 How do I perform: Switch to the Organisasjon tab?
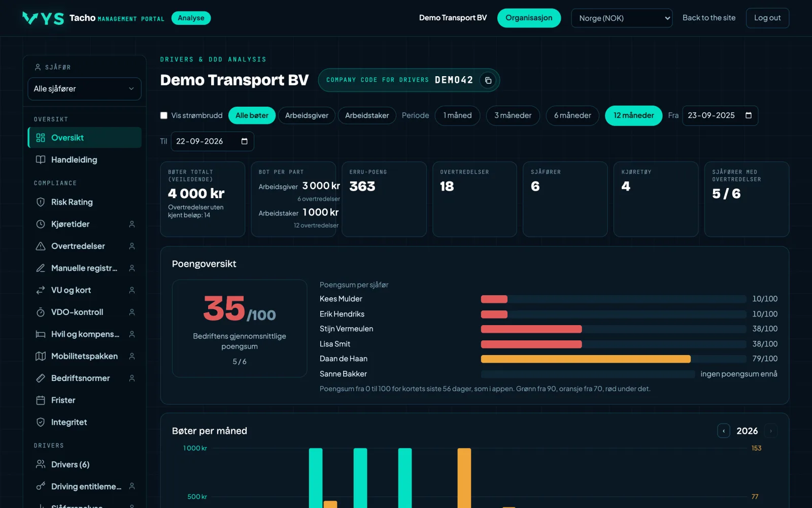click(x=529, y=18)
